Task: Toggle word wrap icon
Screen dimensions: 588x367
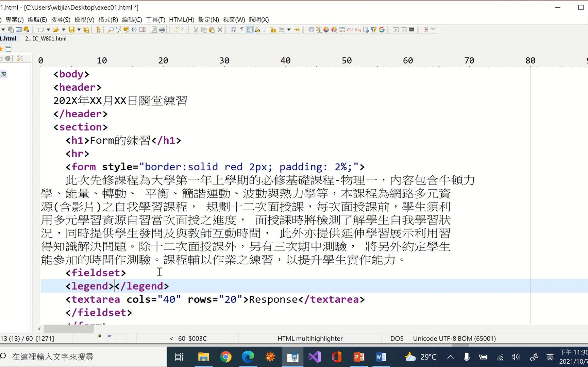Action: point(234,30)
